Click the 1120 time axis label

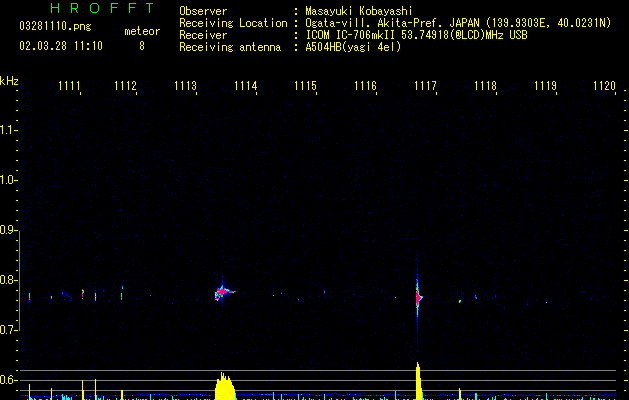pyautogui.click(x=604, y=86)
